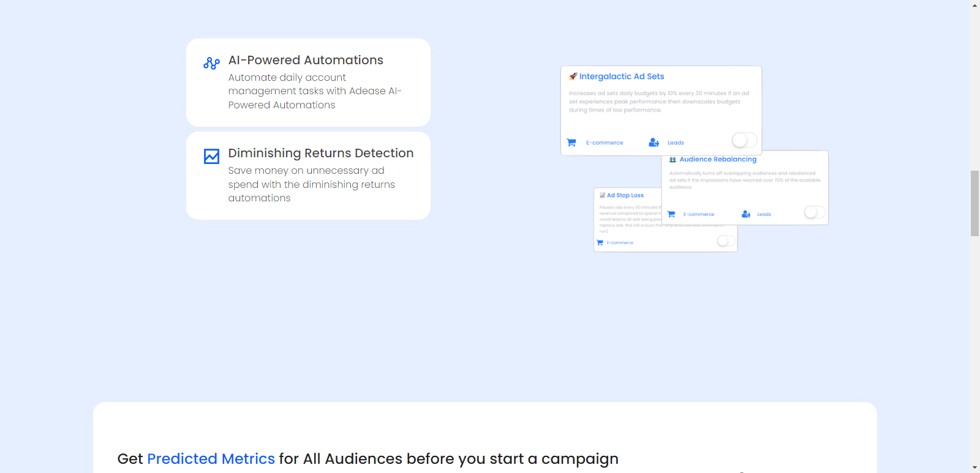The image size is (980, 473).
Task: Click the scrollbar up arrow
Action: point(974,5)
